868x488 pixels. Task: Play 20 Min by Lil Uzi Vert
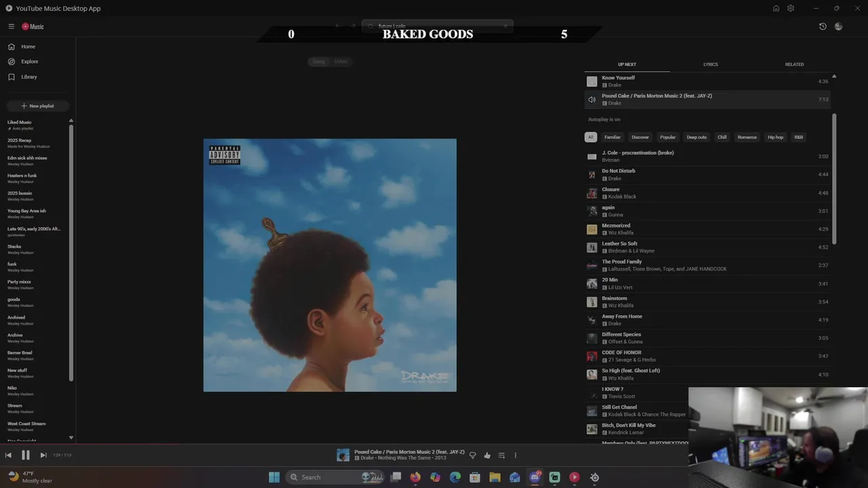708,283
